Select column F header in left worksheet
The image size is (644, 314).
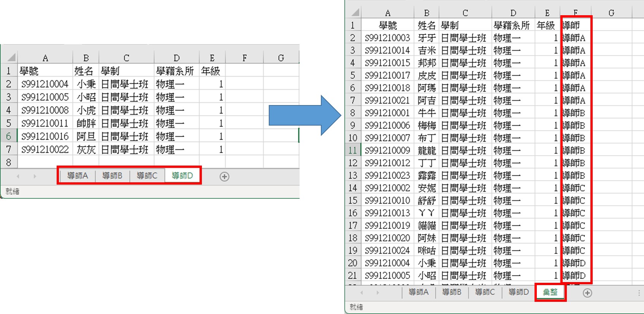tap(244, 58)
